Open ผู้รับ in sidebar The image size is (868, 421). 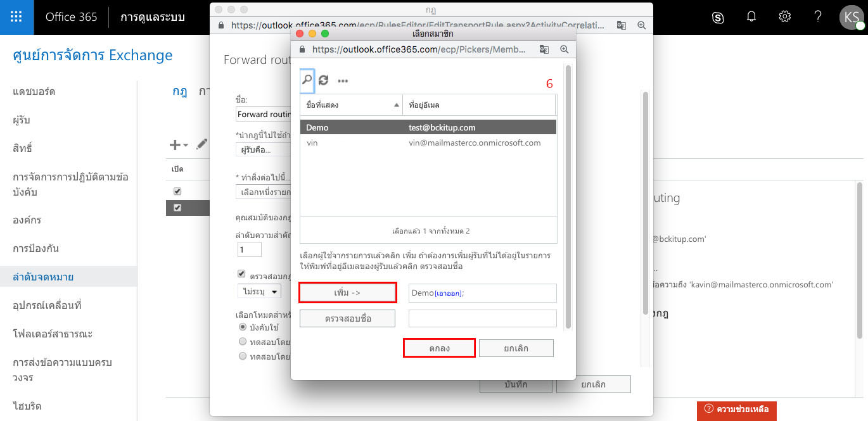22,120
